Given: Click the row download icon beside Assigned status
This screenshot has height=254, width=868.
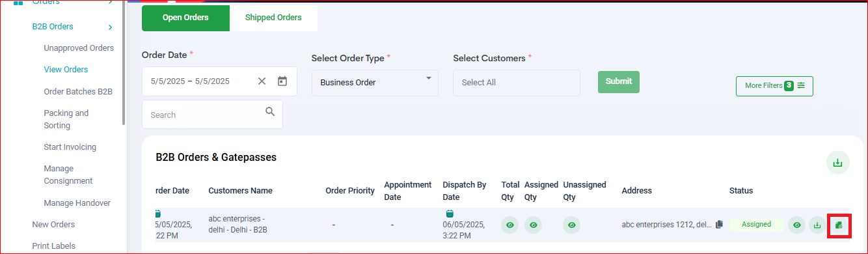Looking at the screenshot, I should 817,225.
